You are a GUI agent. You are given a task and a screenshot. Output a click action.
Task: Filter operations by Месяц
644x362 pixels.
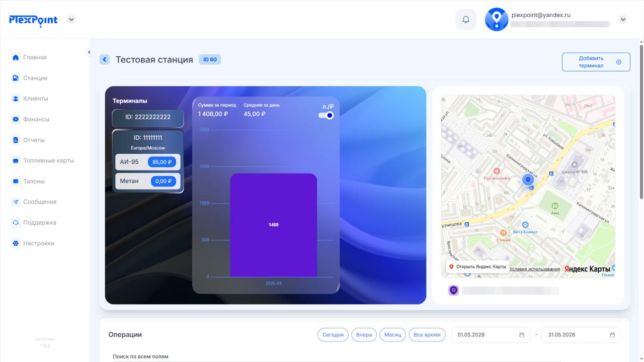[393, 335]
